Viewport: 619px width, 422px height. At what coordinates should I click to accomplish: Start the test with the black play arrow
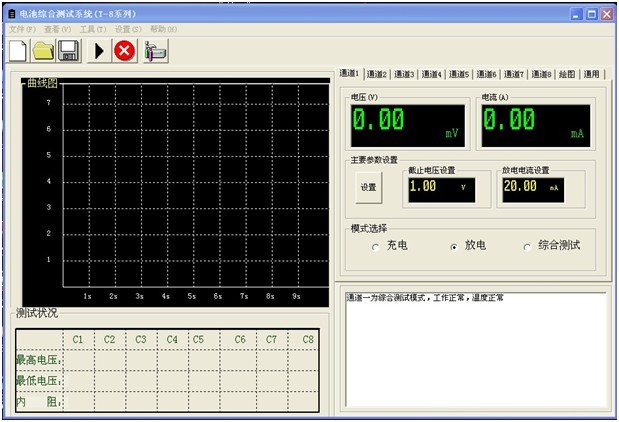pos(99,51)
